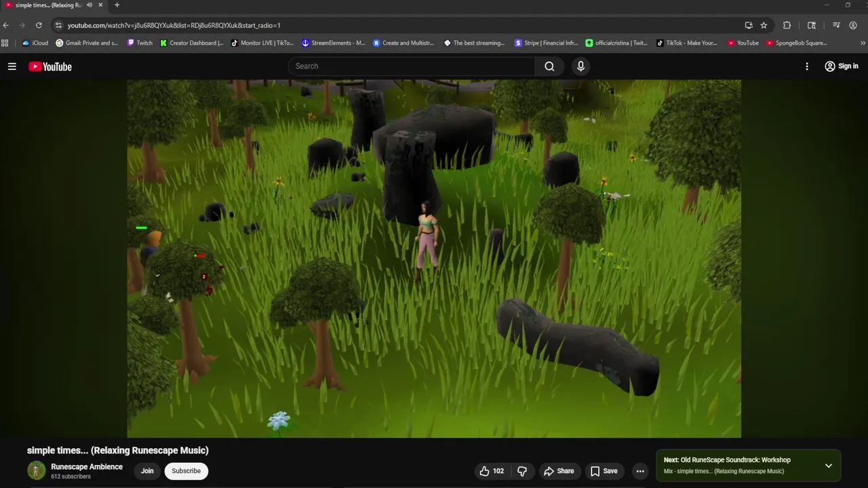Open TikTok Make Your bookmark
Image resolution: width=868 pixels, height=488 pixels.
(686, 43)
